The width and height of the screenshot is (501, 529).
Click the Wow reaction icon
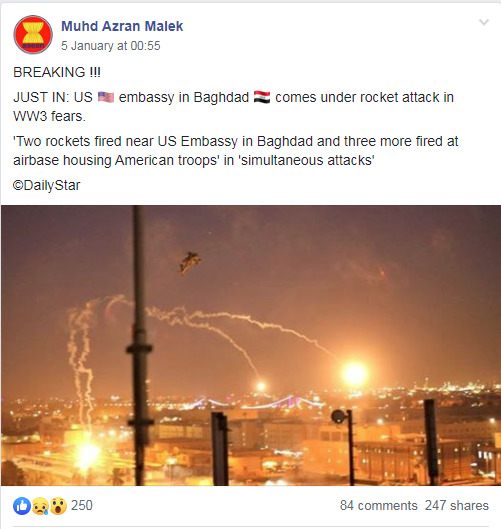(58, 506)
